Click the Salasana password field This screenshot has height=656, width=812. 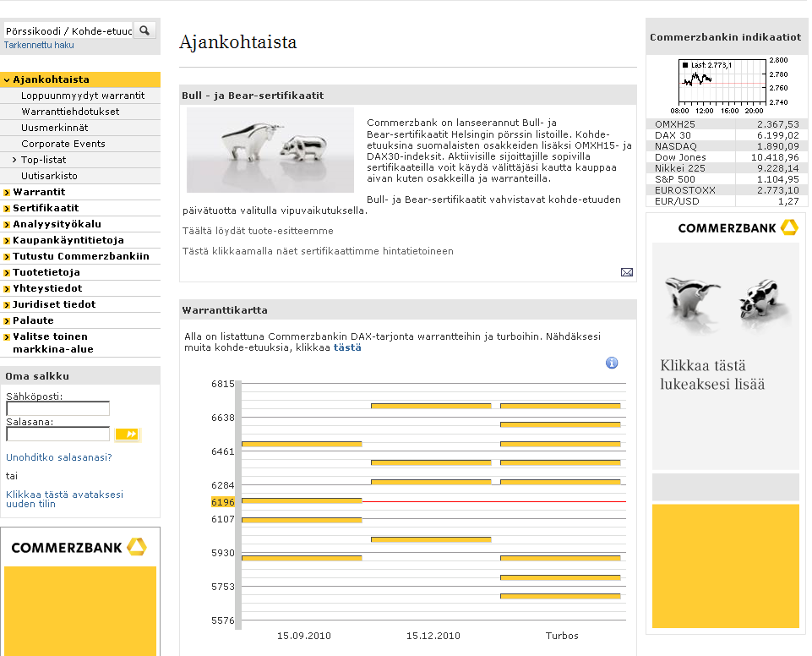click(58, 434)
